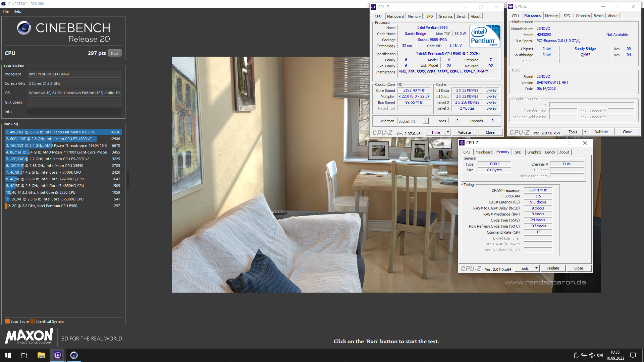Select Core i5-5300U ranking row
644x362 pixels.
point(63,199)
